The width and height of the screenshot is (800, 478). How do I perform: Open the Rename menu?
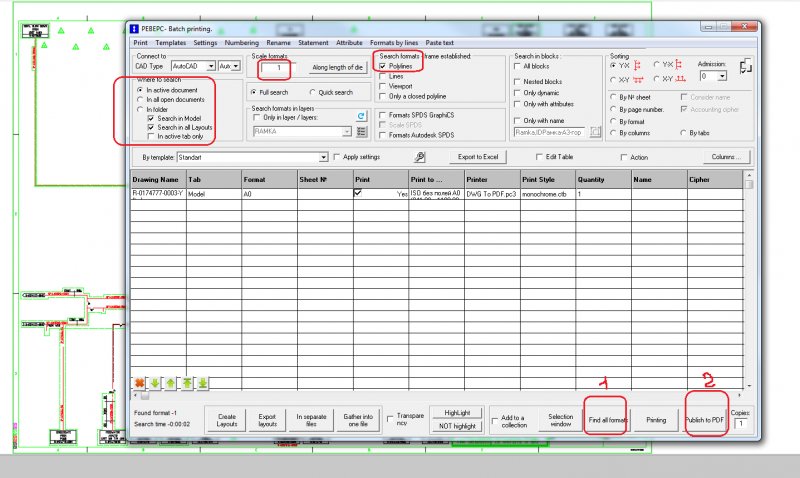(278, 43)
